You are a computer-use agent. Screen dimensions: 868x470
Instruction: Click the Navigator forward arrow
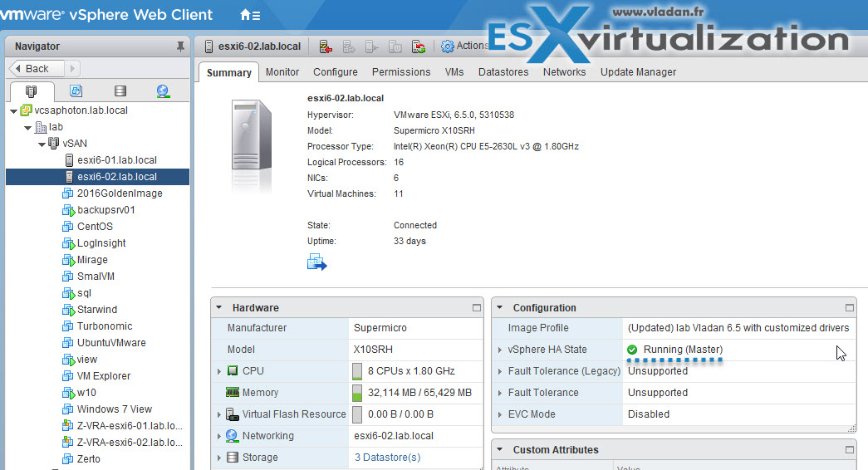72,69
